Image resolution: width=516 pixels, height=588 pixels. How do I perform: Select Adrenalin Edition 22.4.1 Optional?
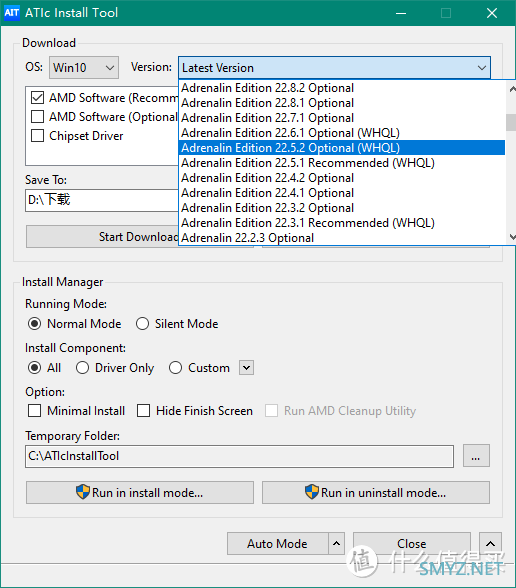coord(342,193)
